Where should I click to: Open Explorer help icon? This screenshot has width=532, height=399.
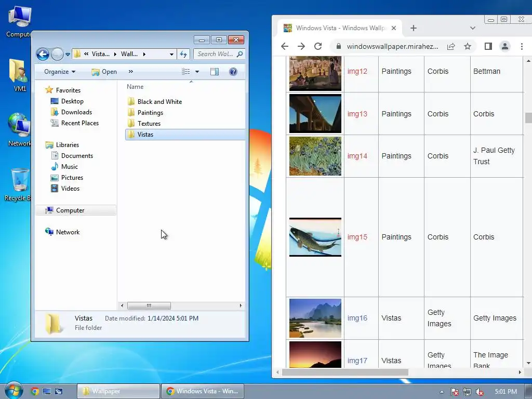(x=233, y=72)
